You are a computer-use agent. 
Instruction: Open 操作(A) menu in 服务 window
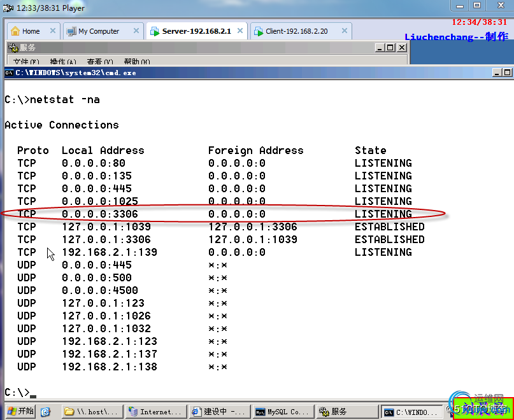(63, 62)
